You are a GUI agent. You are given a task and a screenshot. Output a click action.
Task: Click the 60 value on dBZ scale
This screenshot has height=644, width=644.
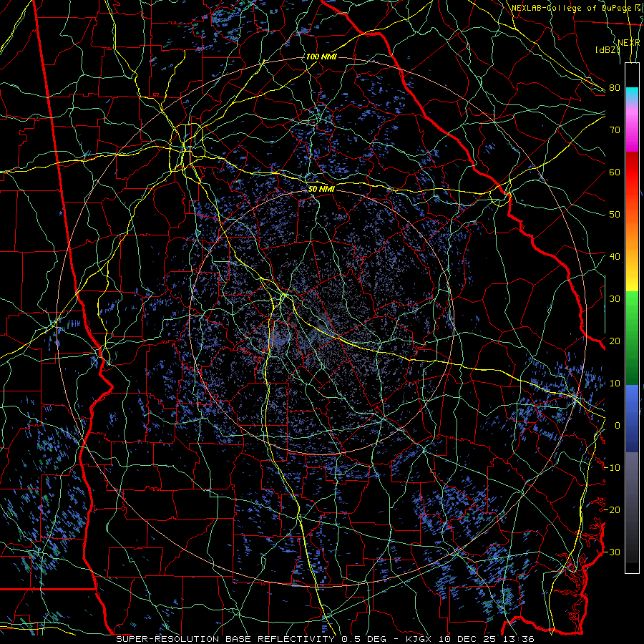click(615, 172)
